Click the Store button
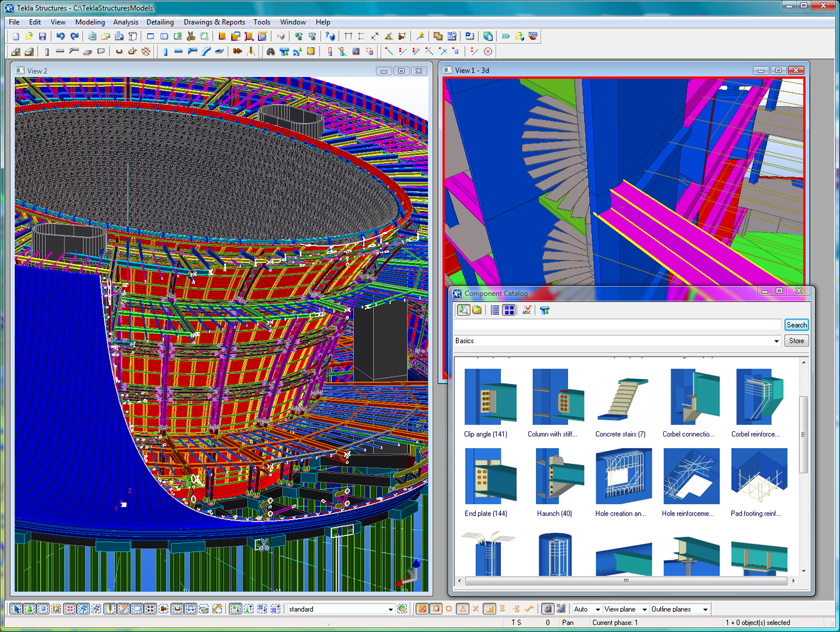 (797, 341)
